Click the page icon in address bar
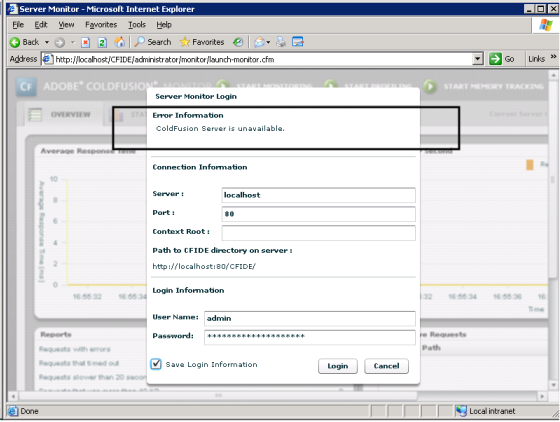This screenshot has width=560, height=422. pos(48,59)
